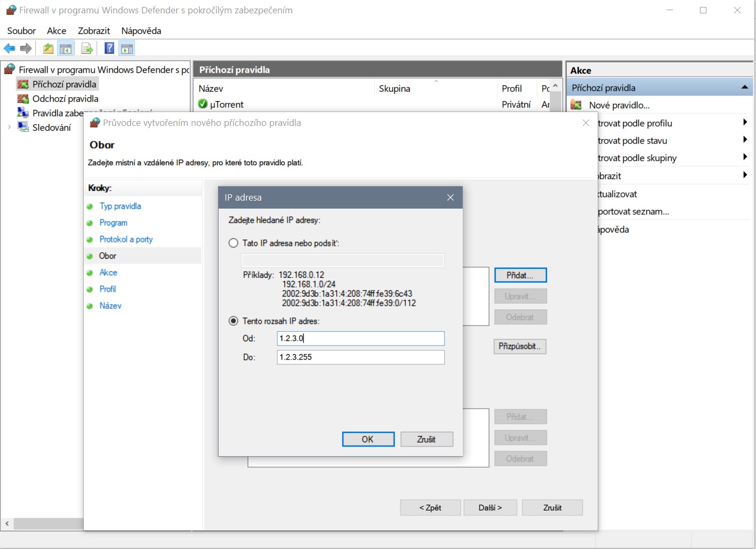Click the Nové pravidlo action icon
The height and width of the screenshot is (549, 756).
pyautogui.click(x=576, y=105)
